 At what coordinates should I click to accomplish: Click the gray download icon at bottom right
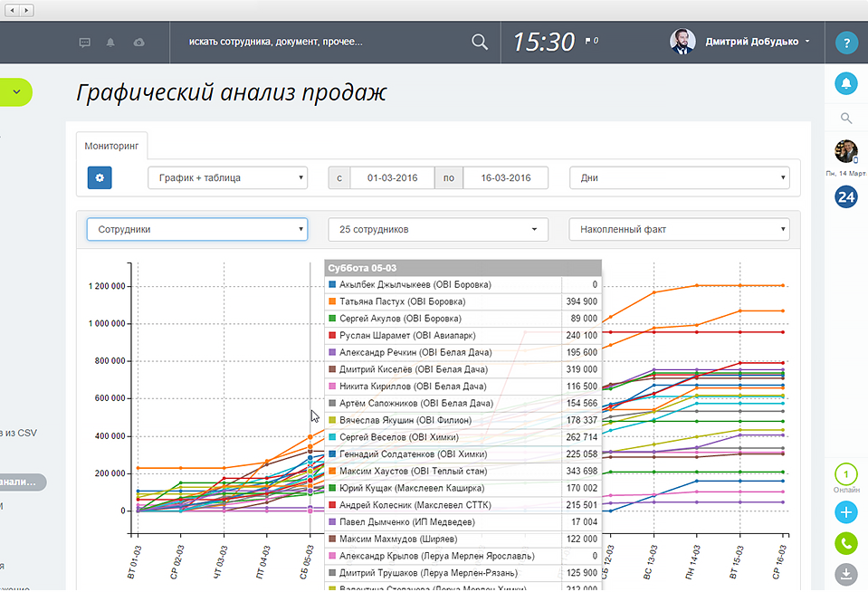pyautogui.click(x=846, y=574)
